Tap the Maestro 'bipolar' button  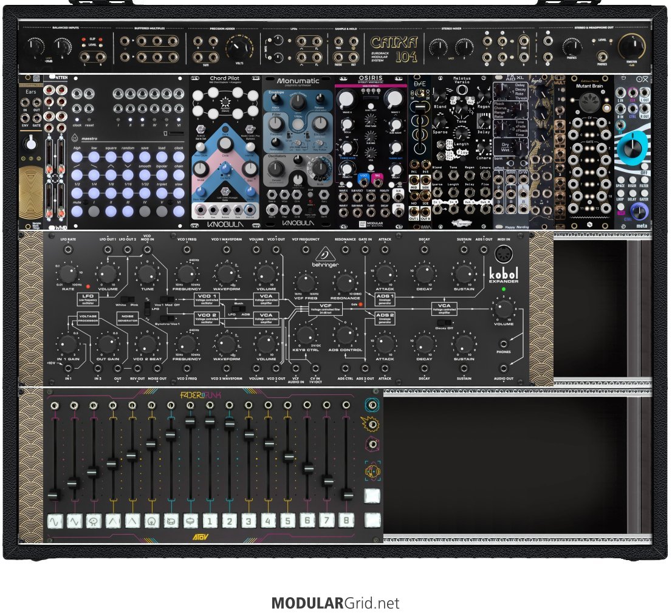pos(162,175)
